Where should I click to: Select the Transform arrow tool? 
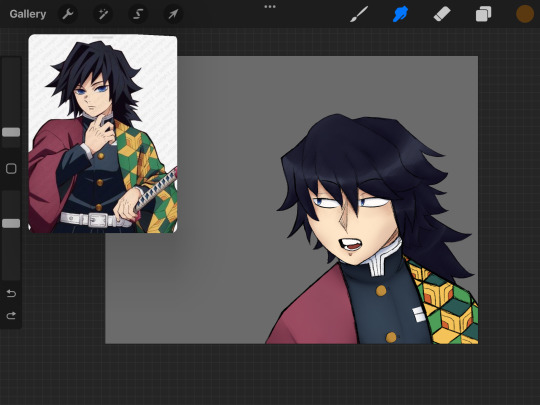[173, 14]
